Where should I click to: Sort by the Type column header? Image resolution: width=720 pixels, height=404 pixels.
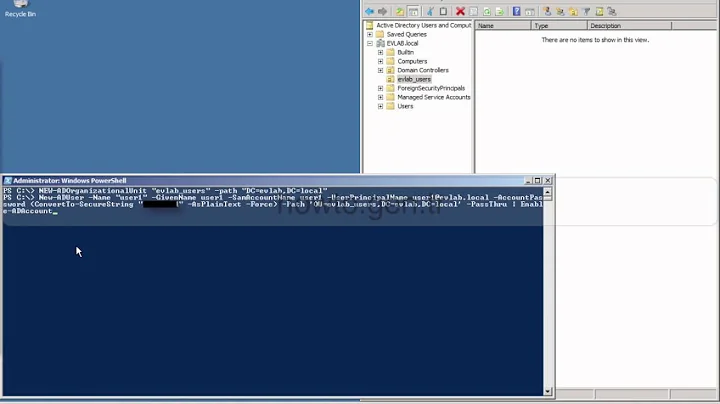click(x=559, y=26)
